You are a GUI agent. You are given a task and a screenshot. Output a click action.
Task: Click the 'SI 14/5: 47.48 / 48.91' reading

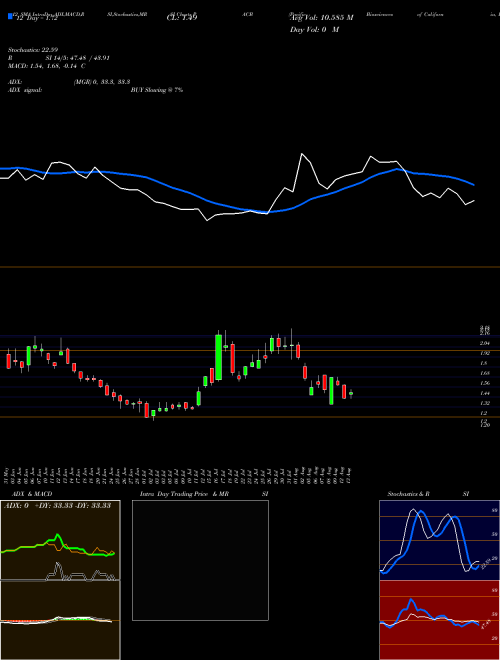pos(77,58)
